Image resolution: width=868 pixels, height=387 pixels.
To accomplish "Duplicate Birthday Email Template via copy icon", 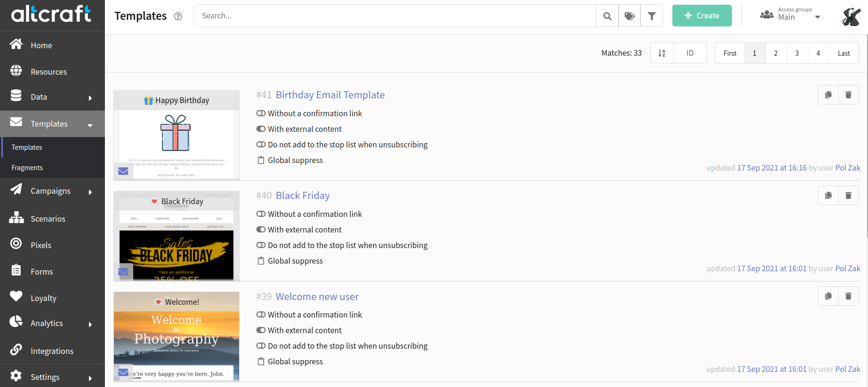I will coord(828,95).
